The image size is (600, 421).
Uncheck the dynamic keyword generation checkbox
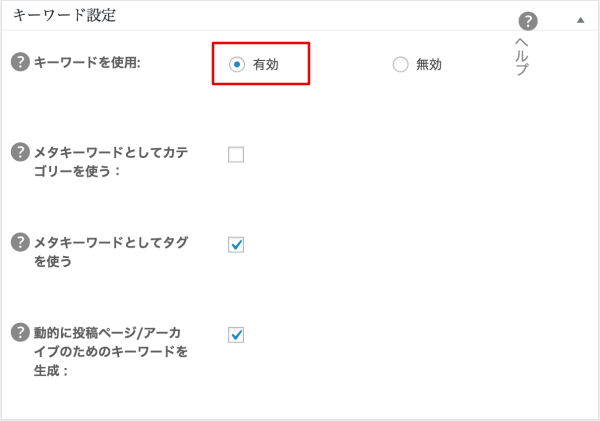(236, 335)
